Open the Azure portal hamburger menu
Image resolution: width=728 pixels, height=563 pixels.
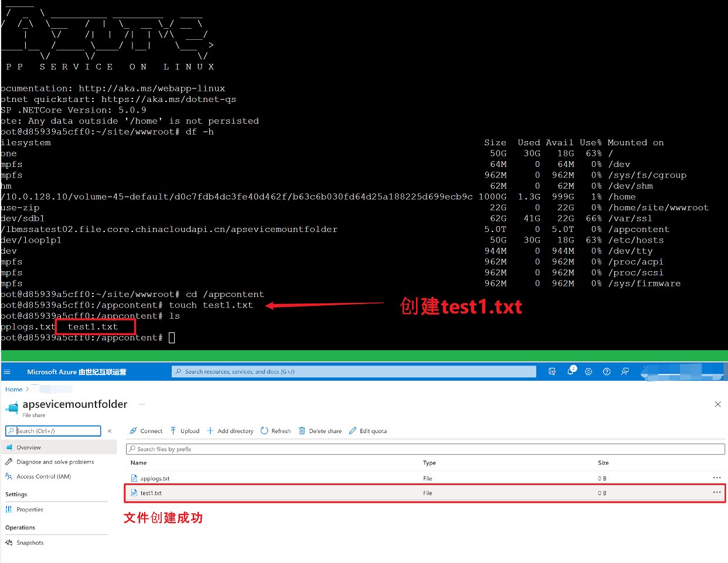tap(7, 372)
